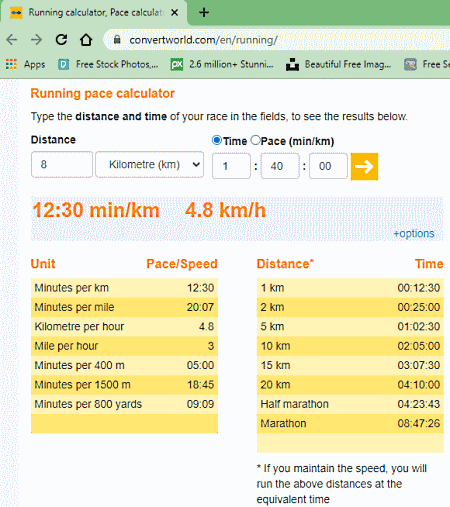450x507 pixels.
Task: Open the Apps grid shortcut
Action: tap(25, 64)
